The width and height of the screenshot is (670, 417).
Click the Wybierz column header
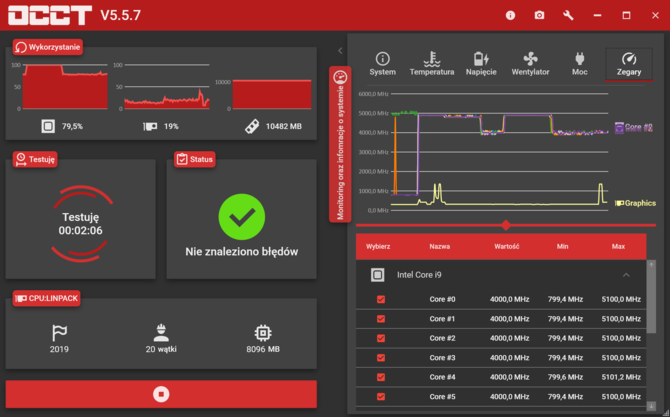[x=378, y=247]
